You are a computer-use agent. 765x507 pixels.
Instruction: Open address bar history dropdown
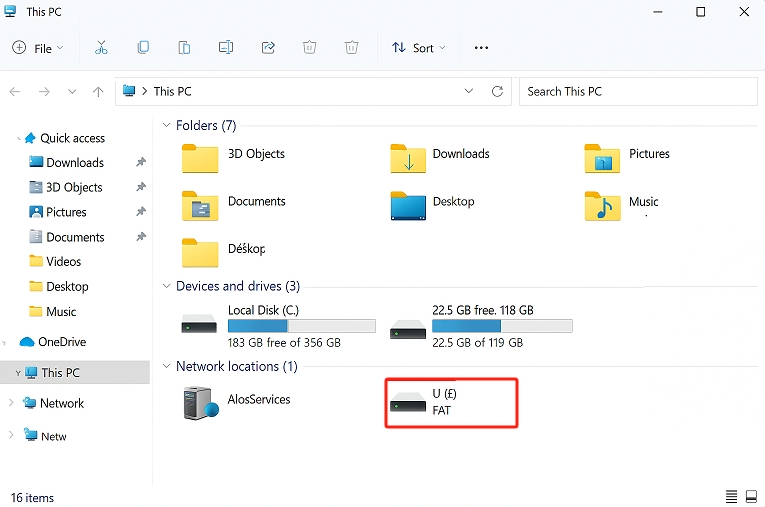(x=468, y=91)
